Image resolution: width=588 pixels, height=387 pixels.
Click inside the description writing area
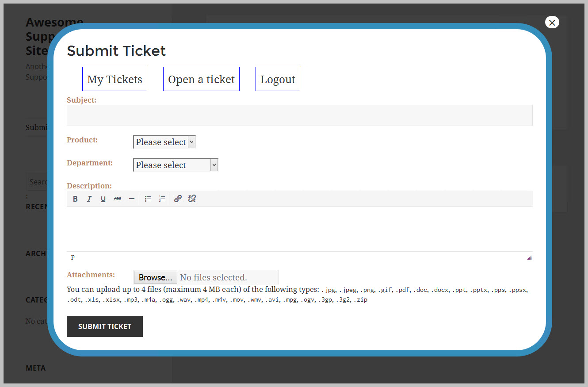pyautogui.click(x=299, y=228)
